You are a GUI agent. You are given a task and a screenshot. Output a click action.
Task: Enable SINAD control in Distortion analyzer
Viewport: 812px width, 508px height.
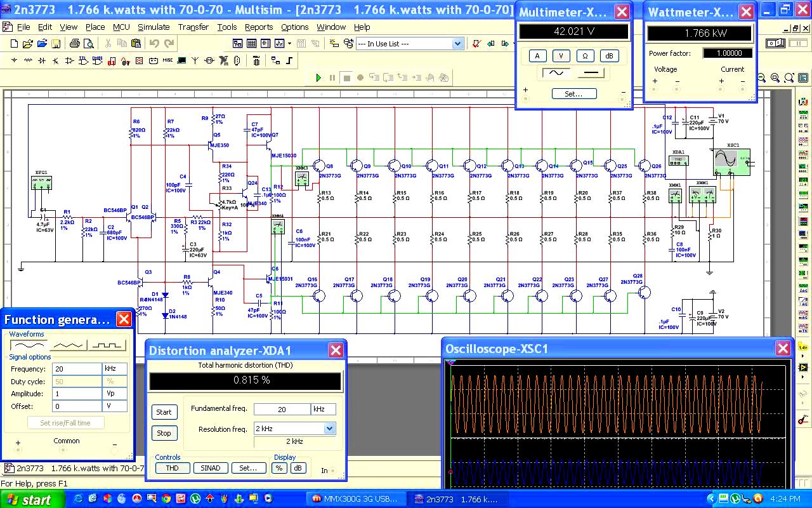point(210,468)
